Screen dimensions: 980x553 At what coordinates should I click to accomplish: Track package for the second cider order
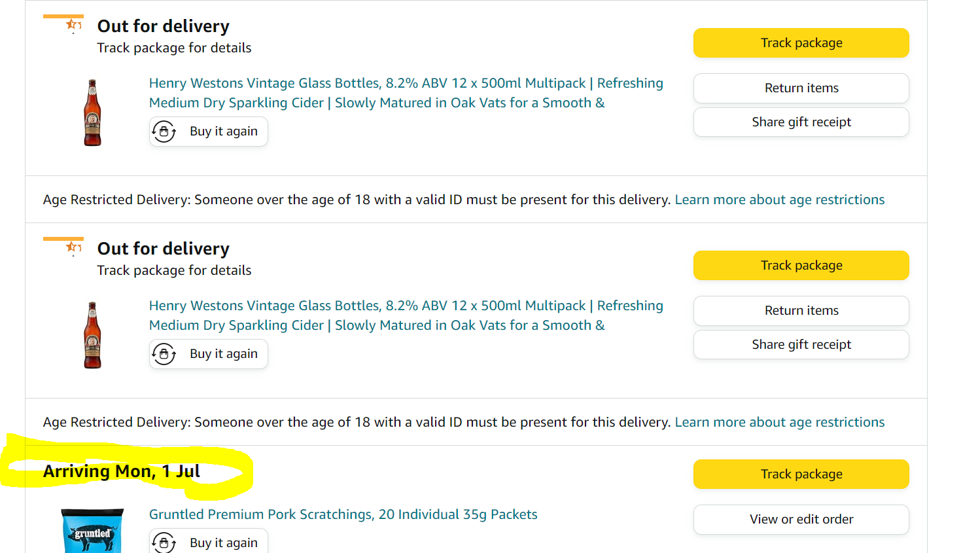[x=801, y=266]
